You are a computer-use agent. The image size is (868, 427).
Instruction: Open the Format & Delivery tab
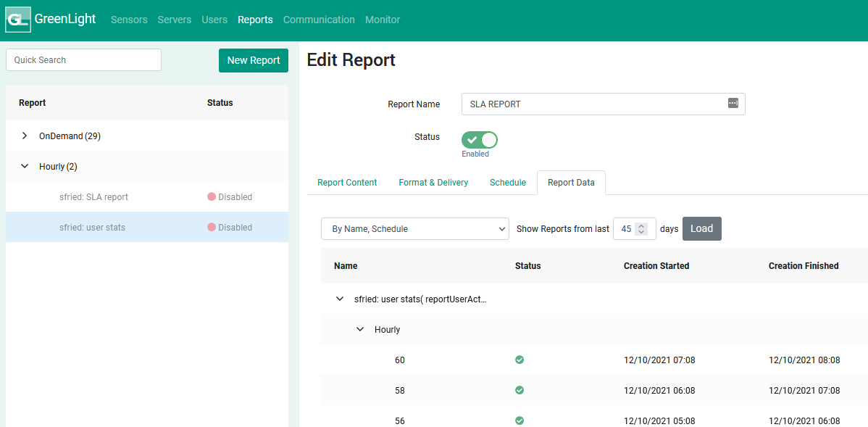(433, 183)
